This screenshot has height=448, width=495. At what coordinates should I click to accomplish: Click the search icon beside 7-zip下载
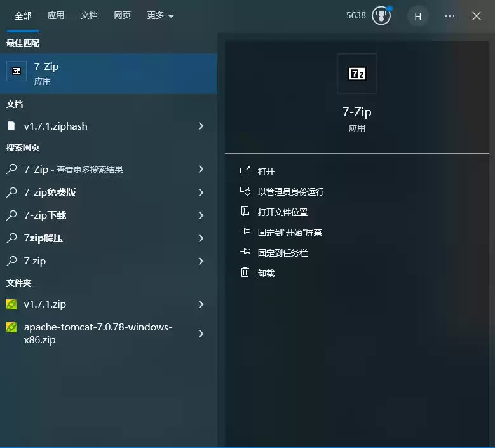pyautogui.click(x=11, y=215)
